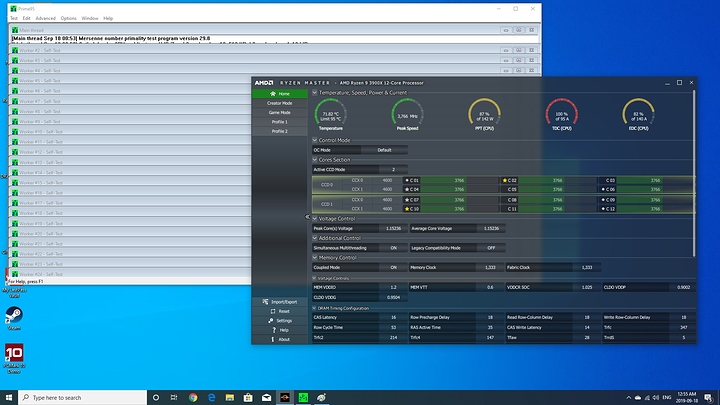Click the Peak Speed gauge
720x405 pixels.
[x=407, y=114]
